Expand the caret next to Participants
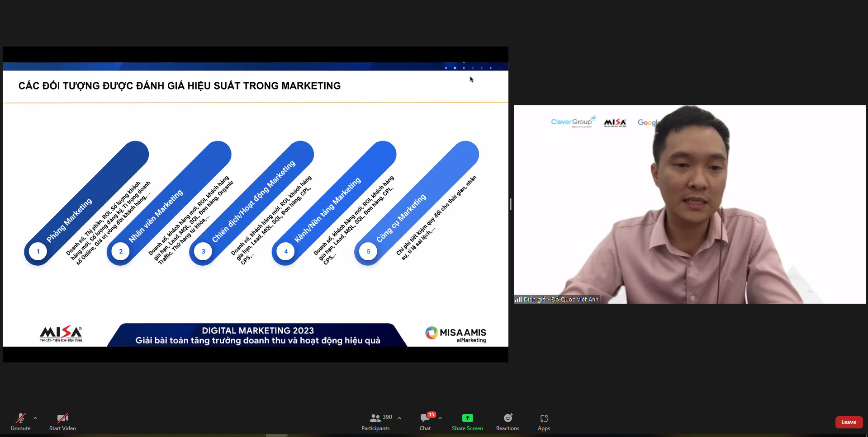 pyautogui.click(x=399, y=418)
